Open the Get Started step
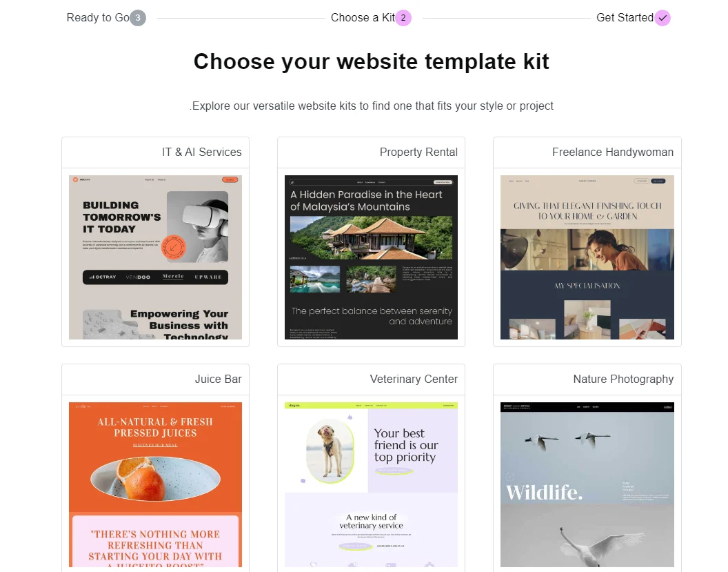This screenshot has height=572, width=728. [625, 18]
